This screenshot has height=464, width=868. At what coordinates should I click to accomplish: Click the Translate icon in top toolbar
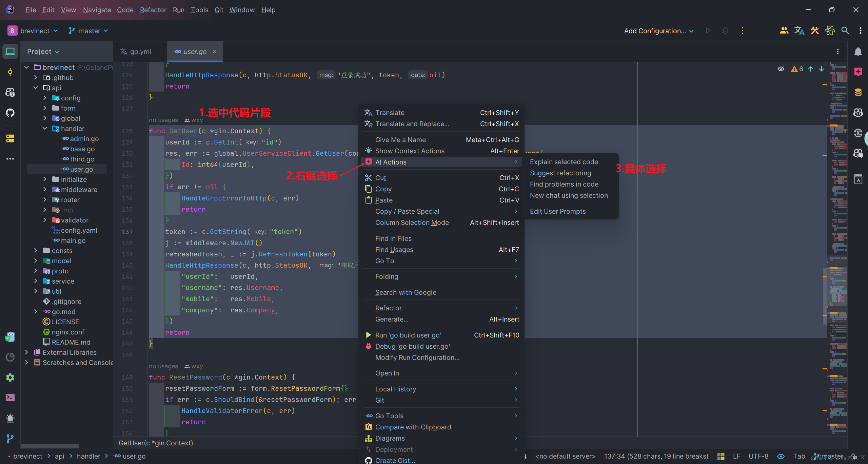click(799, 31)
